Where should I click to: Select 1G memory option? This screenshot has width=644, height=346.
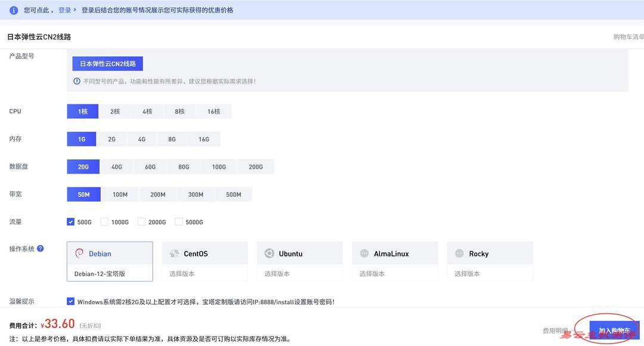[81, 139]
